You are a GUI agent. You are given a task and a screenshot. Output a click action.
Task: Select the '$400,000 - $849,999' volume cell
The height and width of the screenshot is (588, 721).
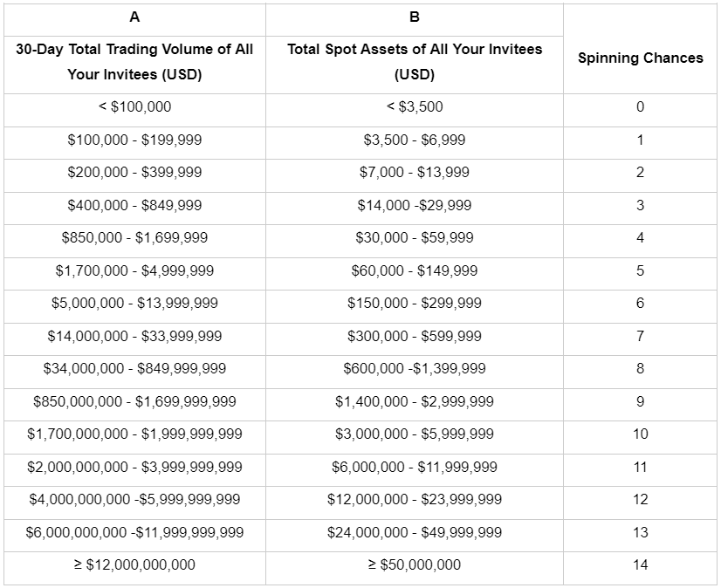[x=134, y=205]
